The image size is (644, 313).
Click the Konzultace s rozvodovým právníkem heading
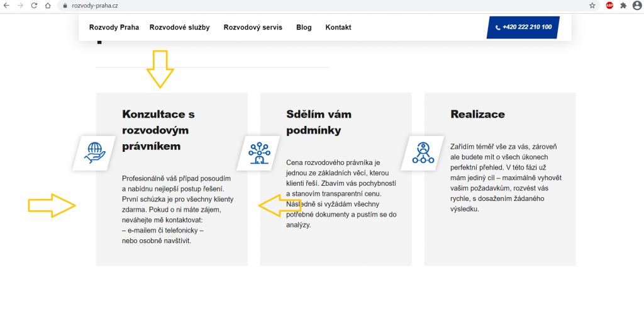click(158, 130)
